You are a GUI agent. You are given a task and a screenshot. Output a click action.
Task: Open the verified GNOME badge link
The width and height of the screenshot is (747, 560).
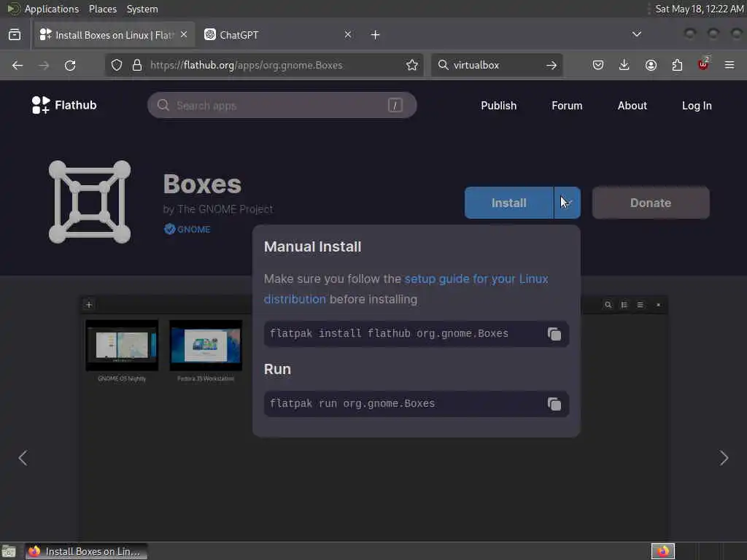tap(187, 230)
